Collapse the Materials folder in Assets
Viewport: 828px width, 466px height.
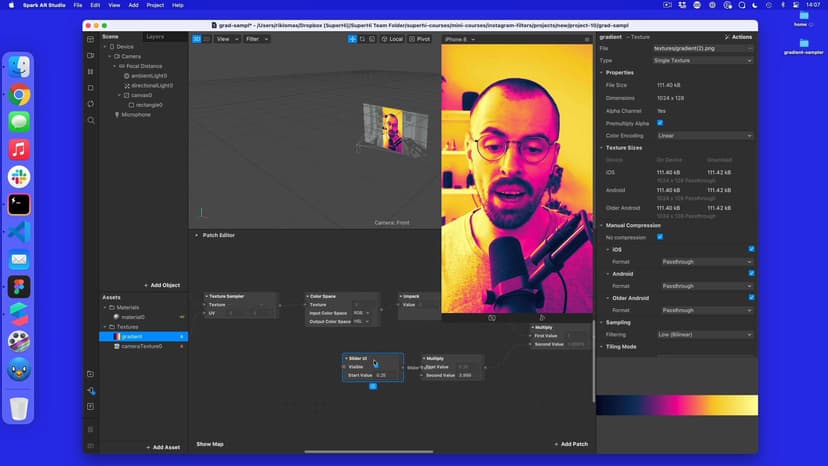[x=105, y=307]
